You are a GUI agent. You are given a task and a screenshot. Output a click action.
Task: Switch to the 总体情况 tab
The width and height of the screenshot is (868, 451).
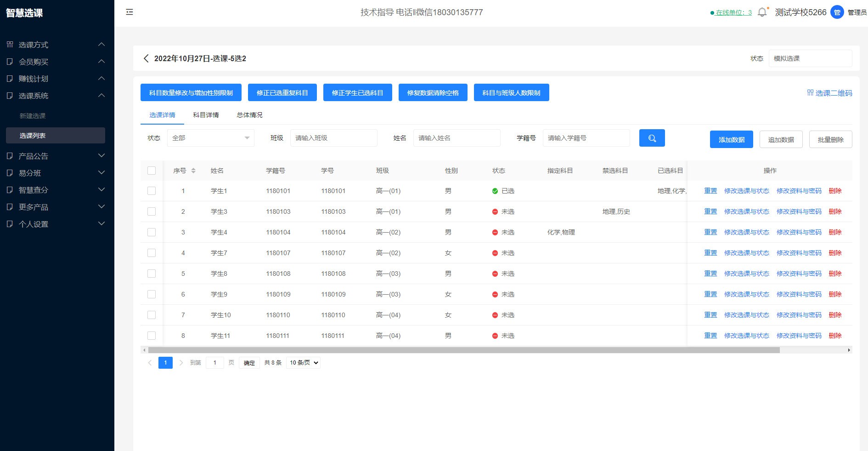249,115
